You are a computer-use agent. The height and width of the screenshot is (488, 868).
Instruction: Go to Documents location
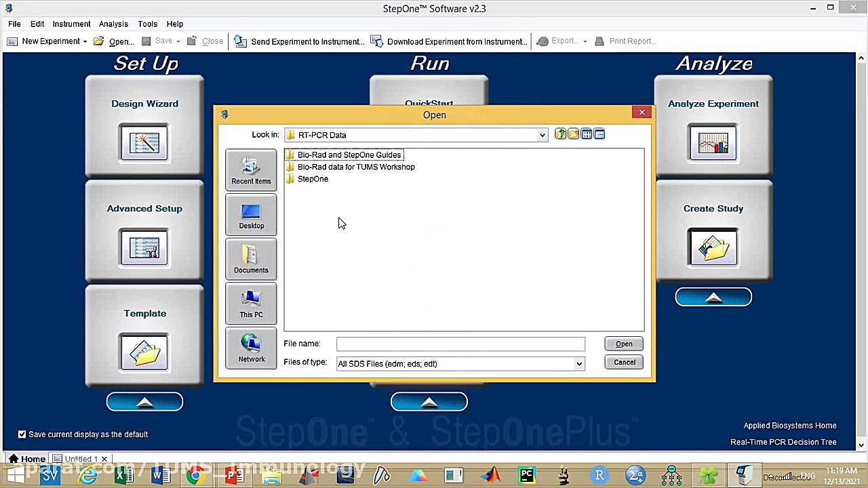coord(251,258)
